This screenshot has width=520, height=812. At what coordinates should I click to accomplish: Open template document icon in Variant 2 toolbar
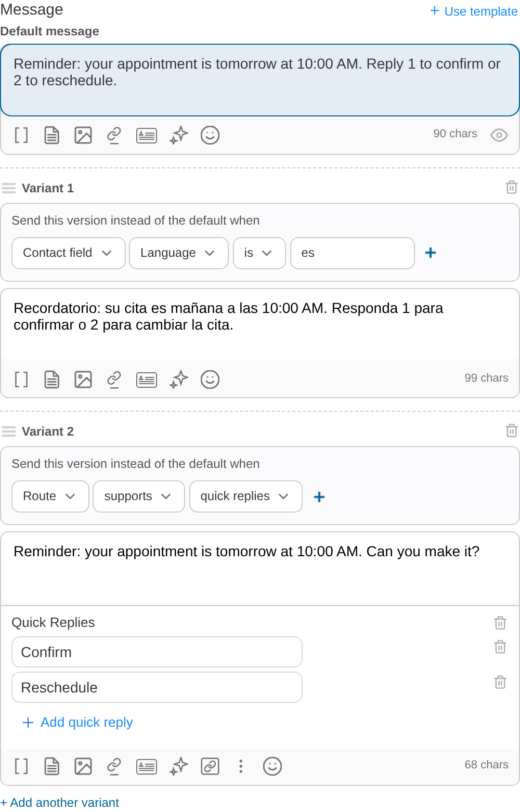pos(52,766)
